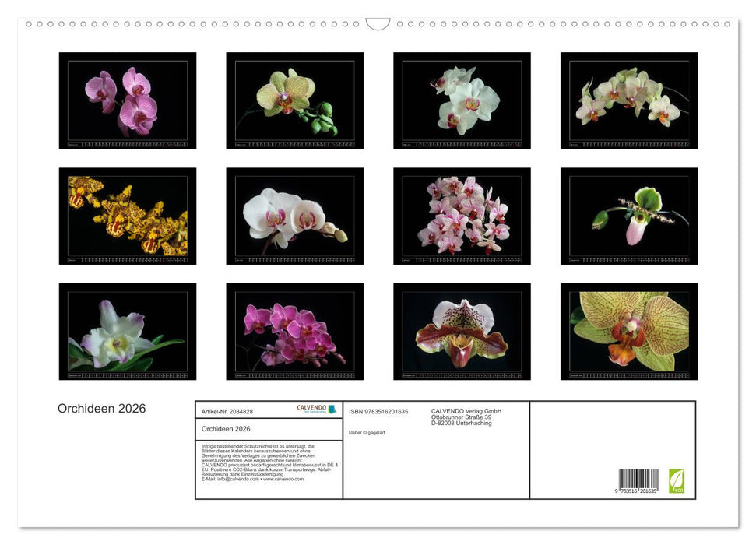Click the green eco leaf icon
Screen dimensions: 756x545
676,480
